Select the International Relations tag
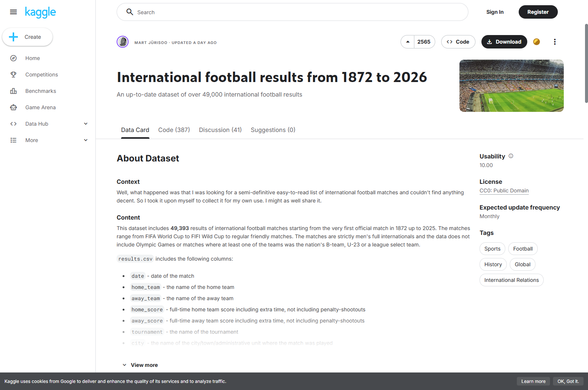 pyautogui.click(x=512, y=280)
